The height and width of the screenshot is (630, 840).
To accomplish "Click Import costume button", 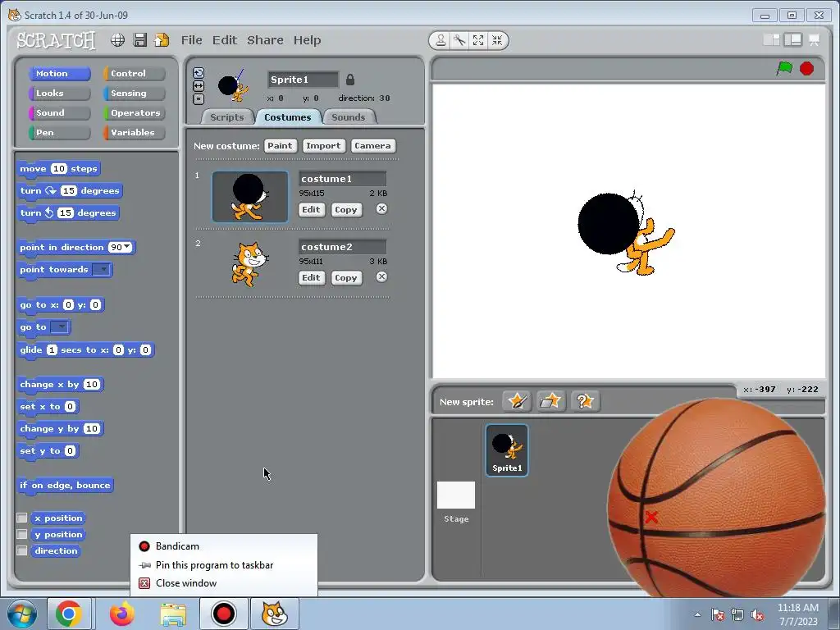I will (x=323, y=146).
